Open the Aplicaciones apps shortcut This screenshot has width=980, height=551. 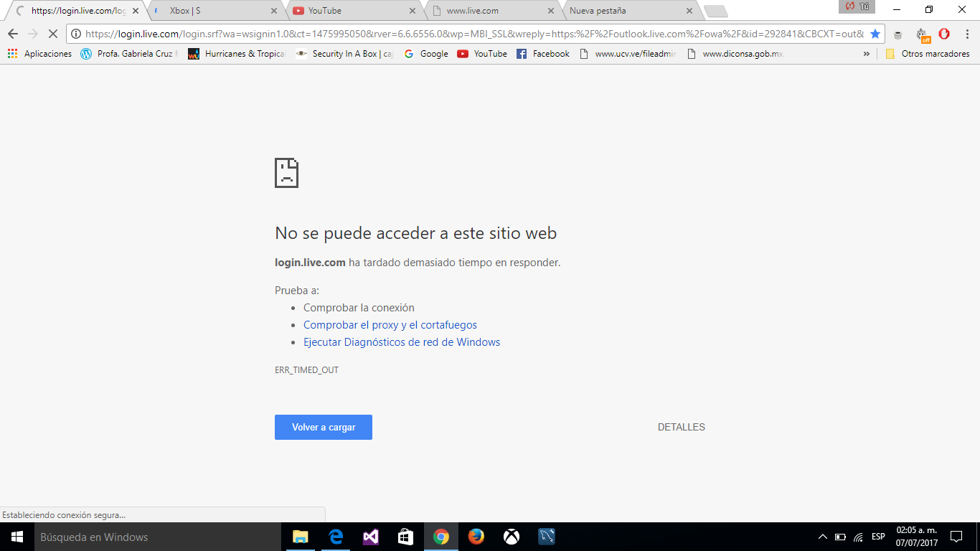[40, 54]
